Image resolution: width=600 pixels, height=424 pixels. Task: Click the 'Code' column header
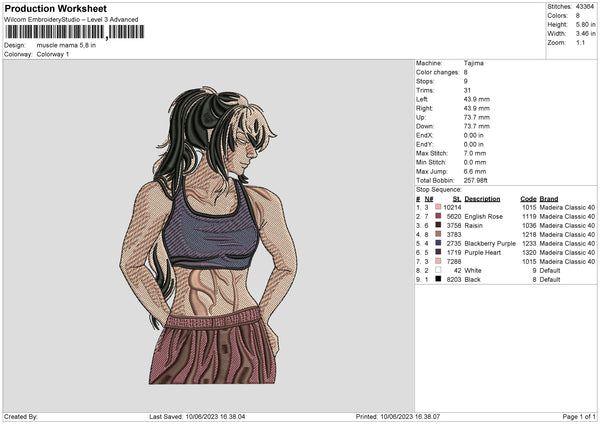(x=528, y=199)
